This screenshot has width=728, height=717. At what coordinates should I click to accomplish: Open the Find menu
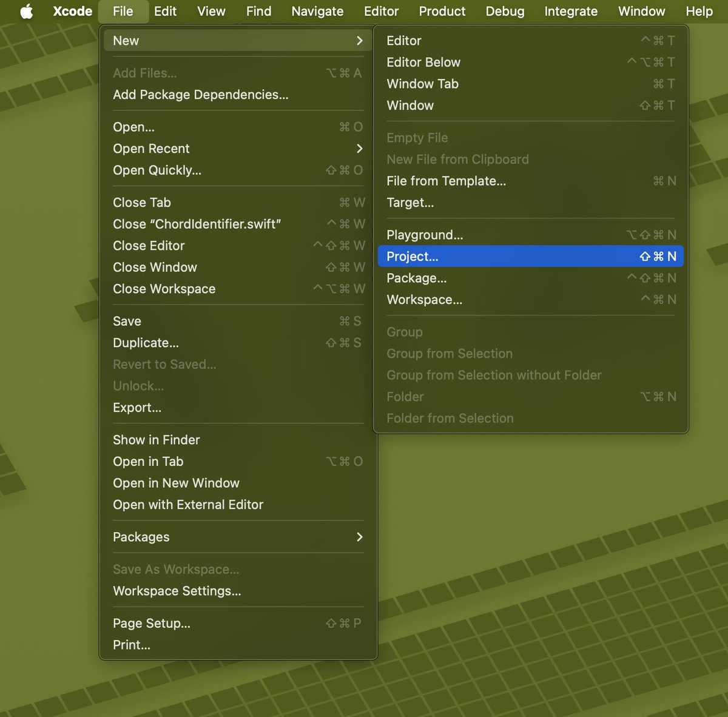(x=259, y=12)
